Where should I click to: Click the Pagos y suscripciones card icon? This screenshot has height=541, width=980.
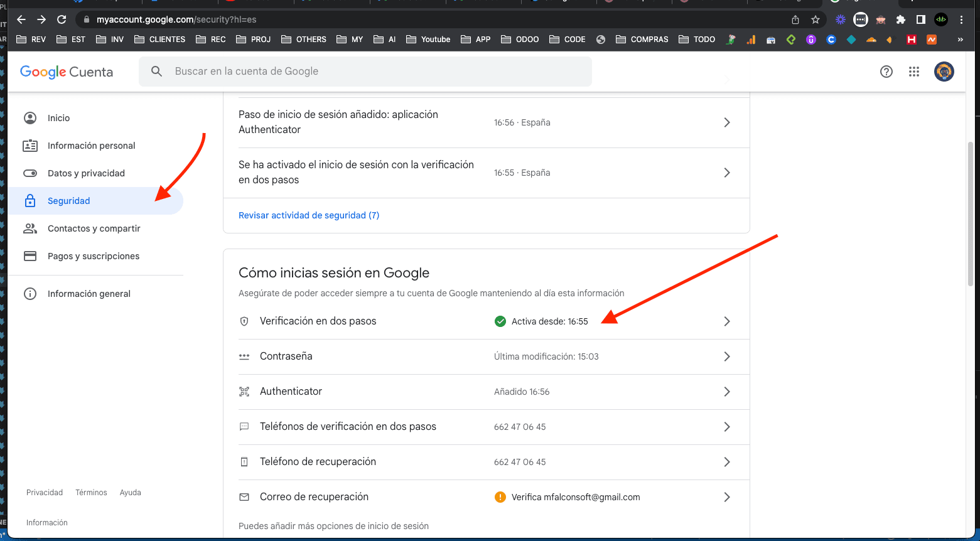[x=30, y=256]
